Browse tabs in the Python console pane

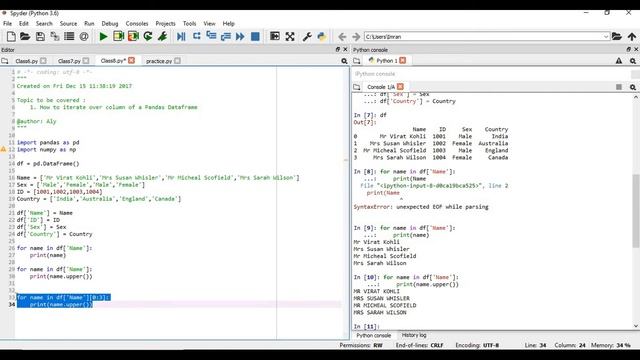click(357, 61)
